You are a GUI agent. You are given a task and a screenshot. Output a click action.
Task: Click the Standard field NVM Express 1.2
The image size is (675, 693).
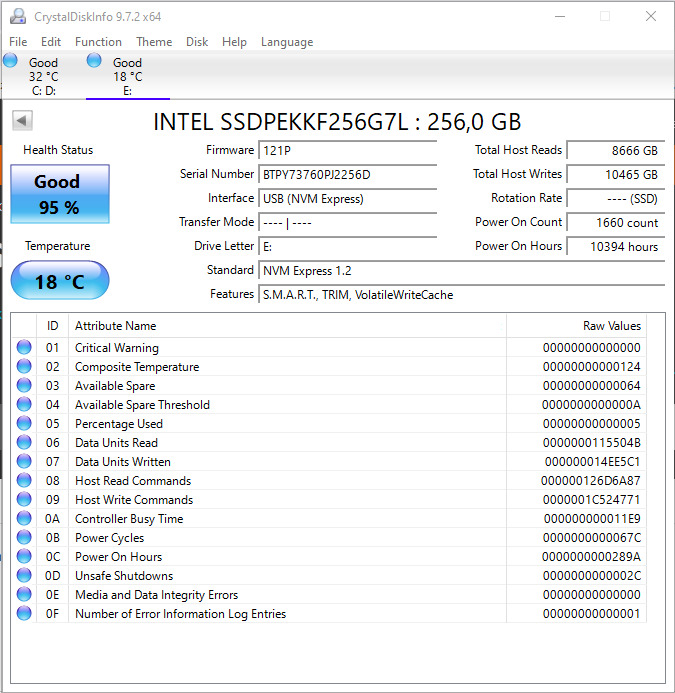coord(462,270)
